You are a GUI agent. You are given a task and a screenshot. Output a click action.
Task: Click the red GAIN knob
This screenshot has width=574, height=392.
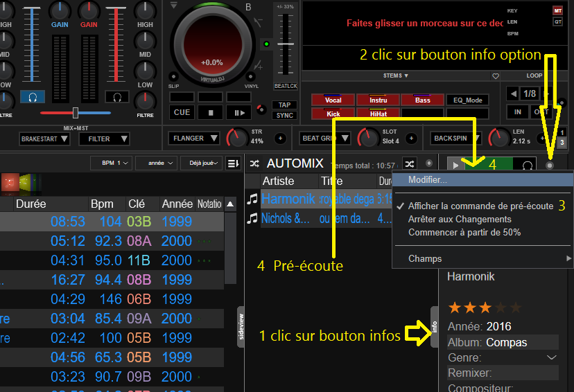[x=89, y=10]
